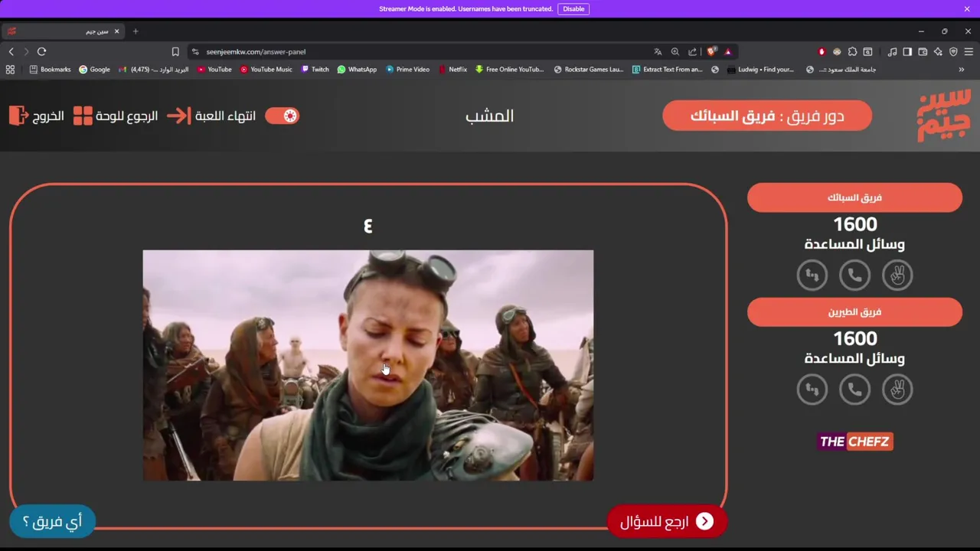
Task: Open Brave Rewards triangle icon
Action: [x=728, y=51]
